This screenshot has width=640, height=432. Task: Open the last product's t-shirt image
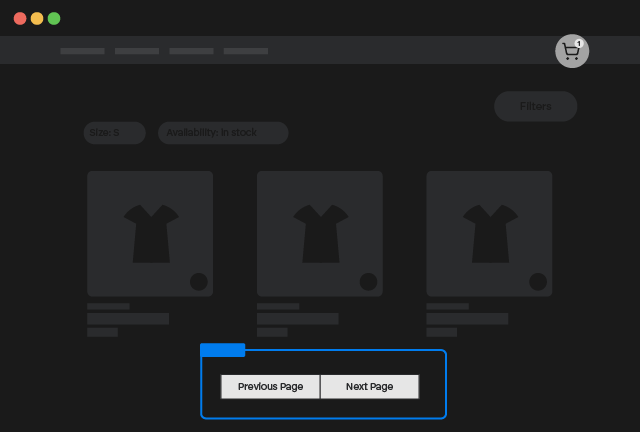(x=489, y=233)
